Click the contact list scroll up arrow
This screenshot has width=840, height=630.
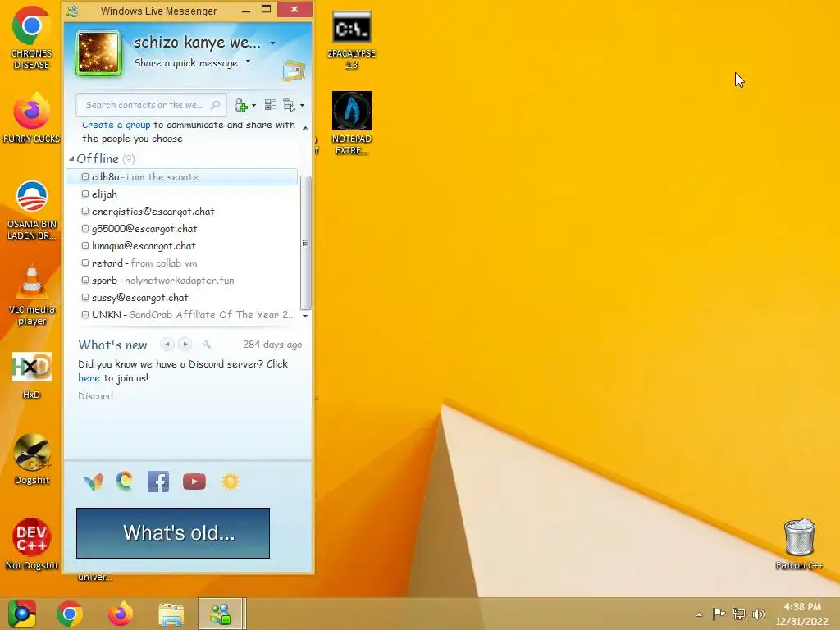pos(305,128)
